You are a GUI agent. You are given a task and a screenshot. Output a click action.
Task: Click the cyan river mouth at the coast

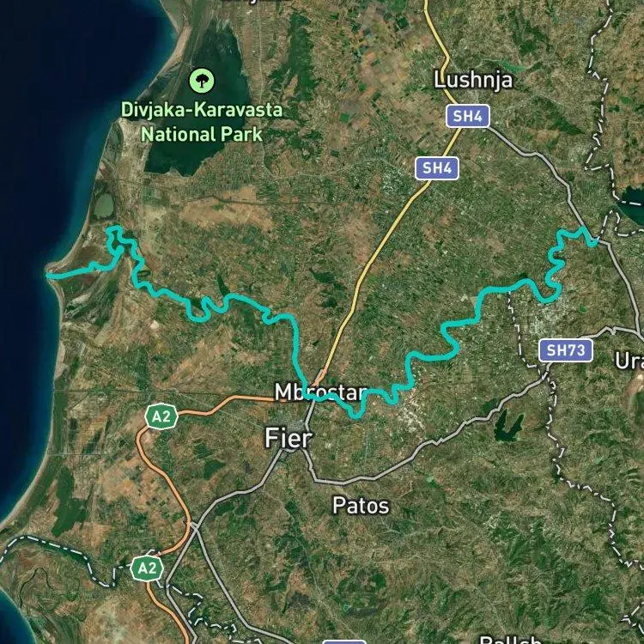click(x=49, y=276)
